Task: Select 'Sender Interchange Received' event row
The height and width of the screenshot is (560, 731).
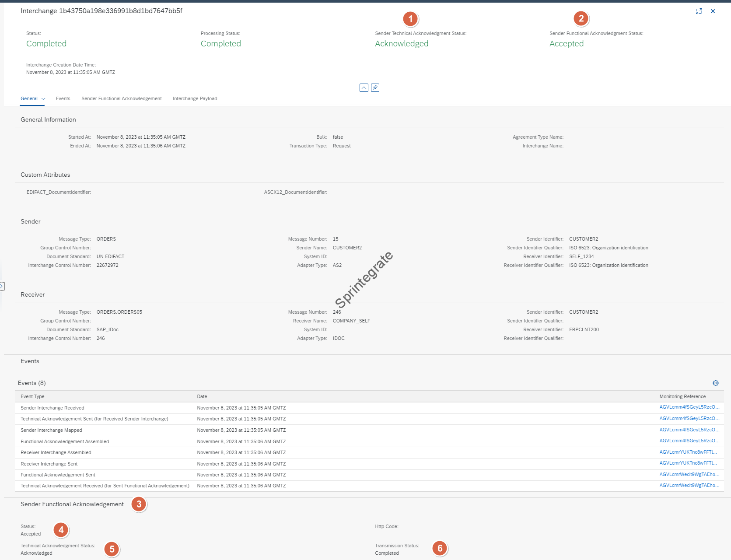Action: click(x=369, y=408)
